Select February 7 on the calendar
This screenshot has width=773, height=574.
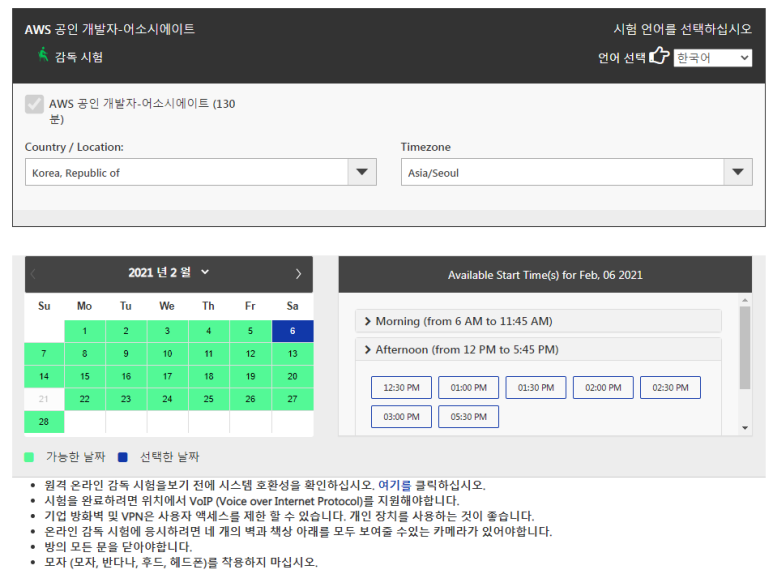(x=44, y=354)
